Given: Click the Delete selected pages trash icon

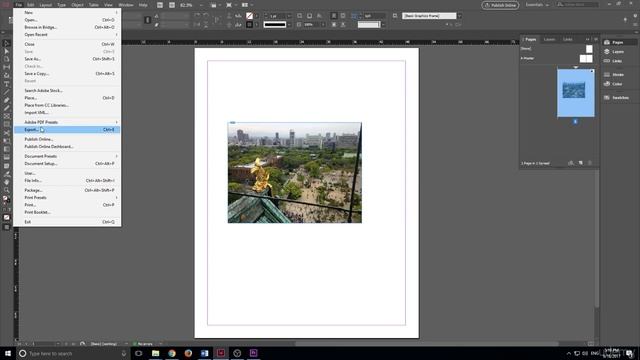Looking at the screenshot, I should 590,163.
